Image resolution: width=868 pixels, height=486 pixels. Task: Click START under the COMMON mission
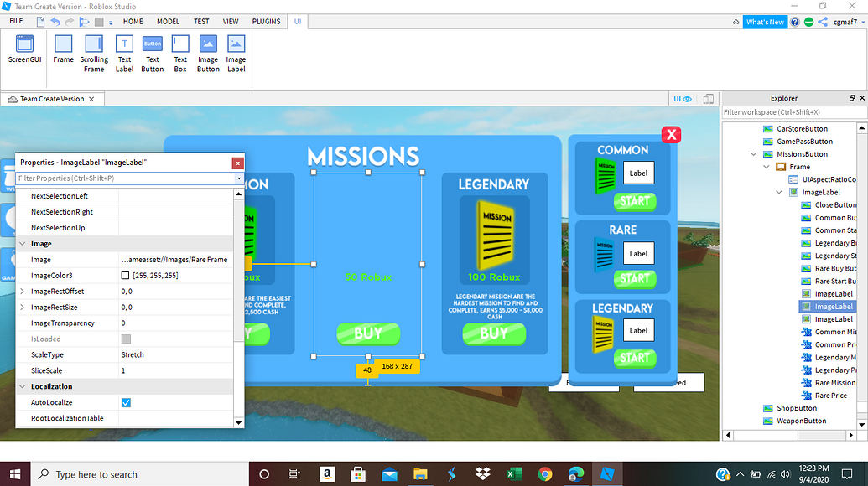[x=635, y=201]
